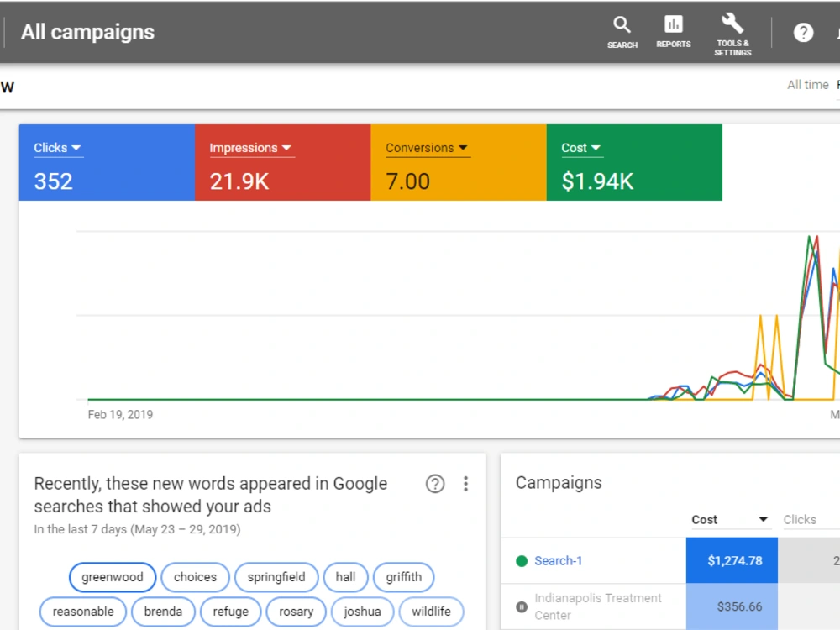Select the greenwood word chip

click(x=113, y=577)
